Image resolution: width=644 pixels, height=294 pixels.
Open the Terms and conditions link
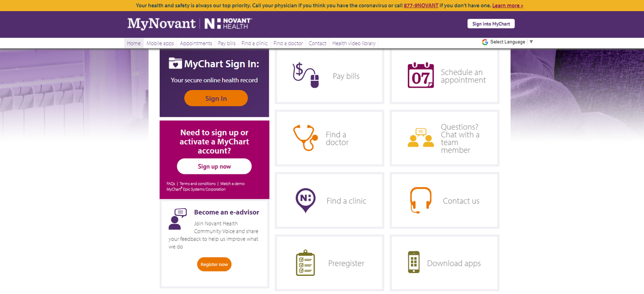pos(198,184)
